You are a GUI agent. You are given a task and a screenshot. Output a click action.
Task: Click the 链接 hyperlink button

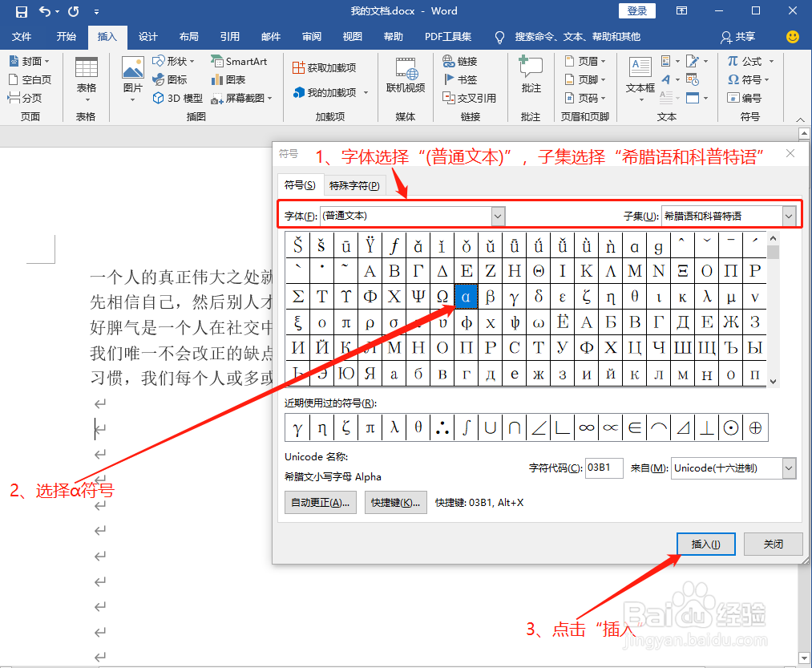[x=460, y=61]
